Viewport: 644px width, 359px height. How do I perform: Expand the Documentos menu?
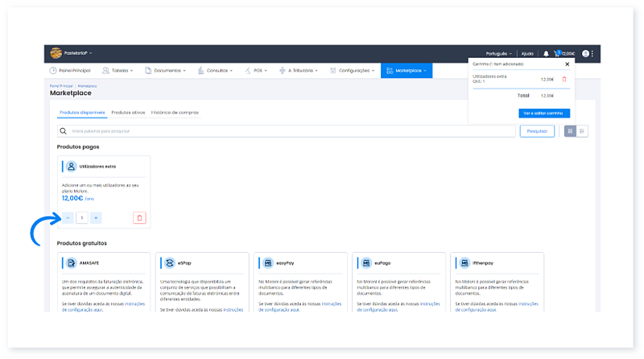165,71
